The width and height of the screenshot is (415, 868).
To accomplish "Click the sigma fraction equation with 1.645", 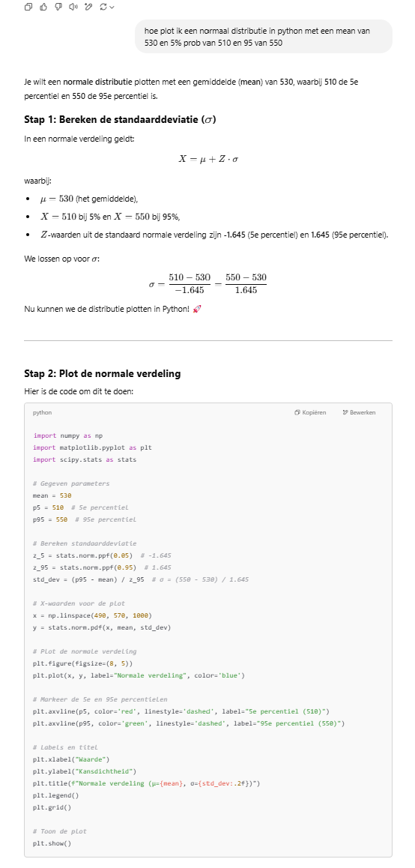I will coord(208,283).
